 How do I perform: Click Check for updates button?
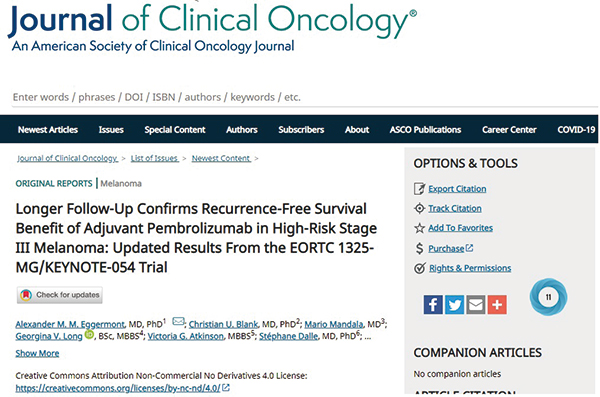click(60, 295)
